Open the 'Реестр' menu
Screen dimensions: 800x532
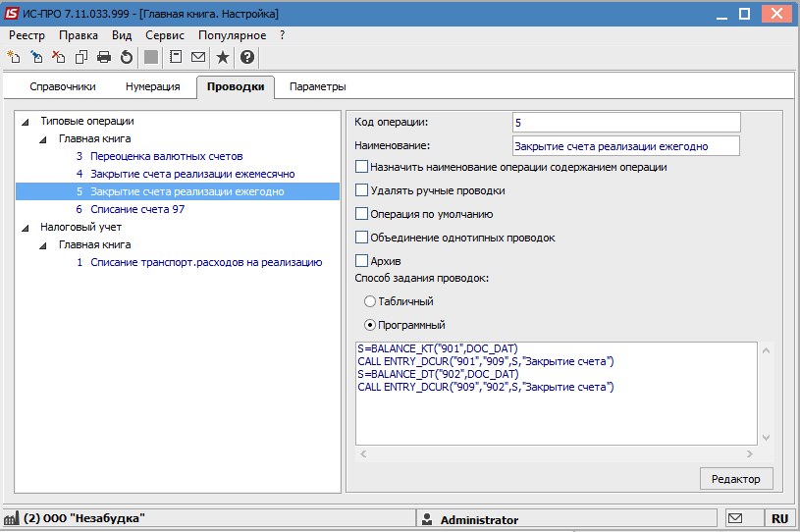(x=27, y=35)
